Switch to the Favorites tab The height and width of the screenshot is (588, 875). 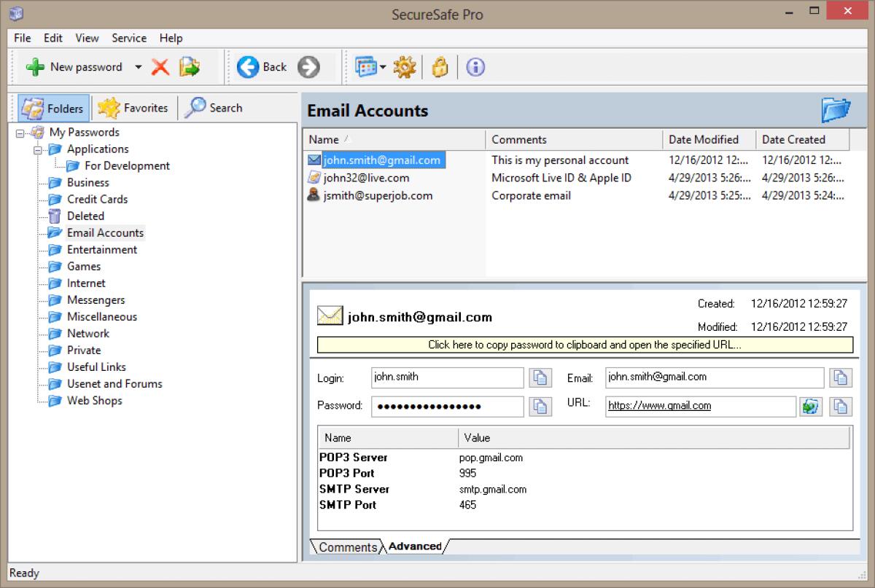pos(134,107)
